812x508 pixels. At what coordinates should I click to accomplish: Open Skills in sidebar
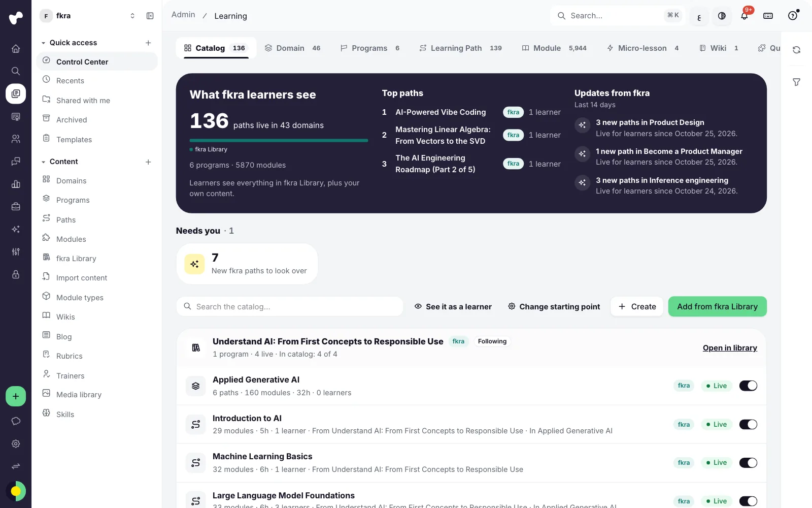97,415
